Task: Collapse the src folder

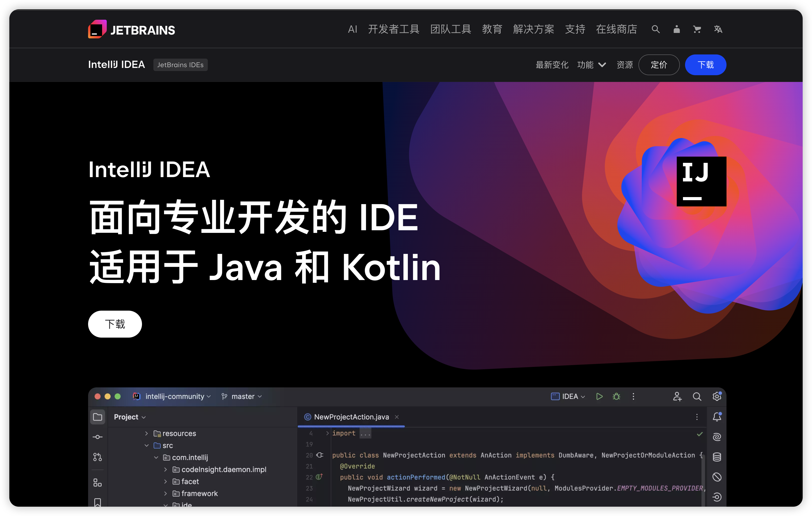Action: coord(146,445)
